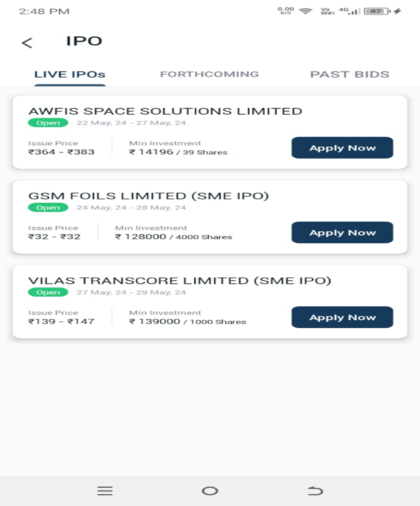Select the LIVE IPOs tab
This screenshot has width=420, height=506.
[x=70, y=75]
